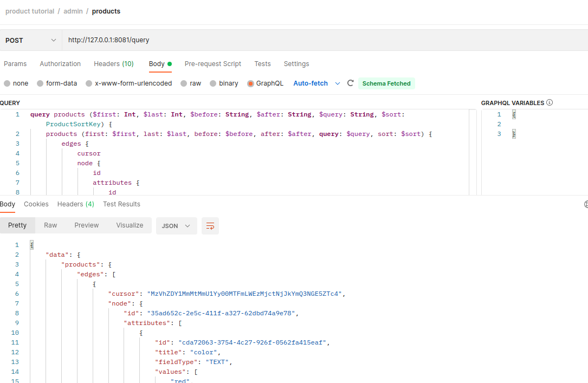Click the GraphQL Variables info icon
The width and height of the screenshot is (588, 383).
pos(550,103)
